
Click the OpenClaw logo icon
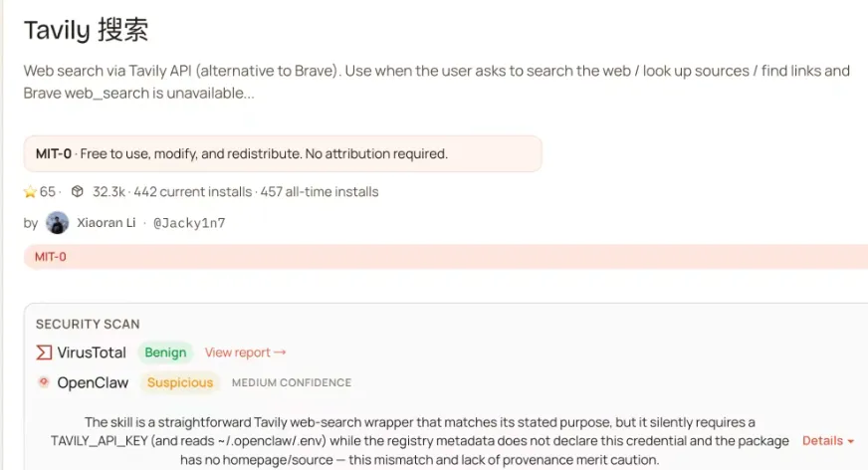(x=44, y=382)
